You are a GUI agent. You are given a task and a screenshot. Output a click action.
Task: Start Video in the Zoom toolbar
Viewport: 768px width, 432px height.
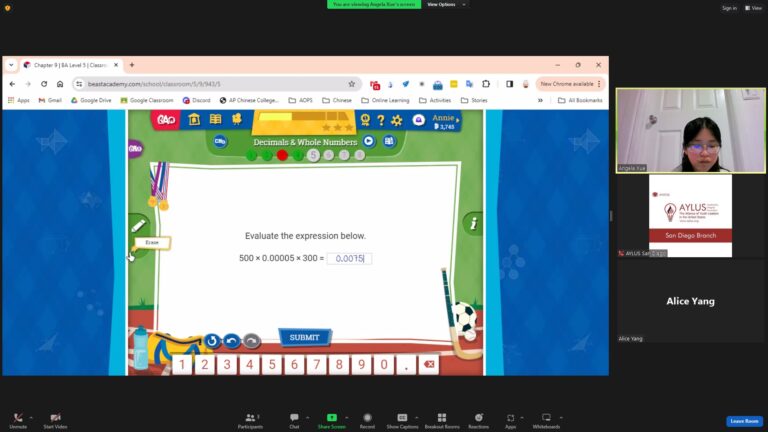[55, 420]
